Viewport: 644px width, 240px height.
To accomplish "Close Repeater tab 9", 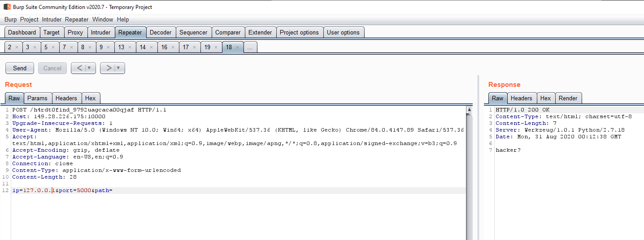I will [x=109, y=47].
